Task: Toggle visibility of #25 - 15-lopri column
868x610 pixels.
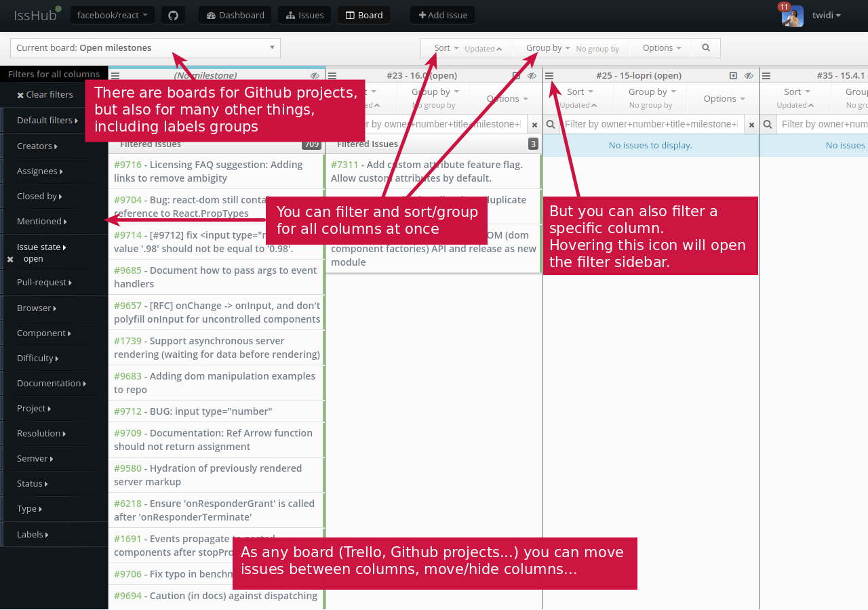Action: tap(749, 76)
